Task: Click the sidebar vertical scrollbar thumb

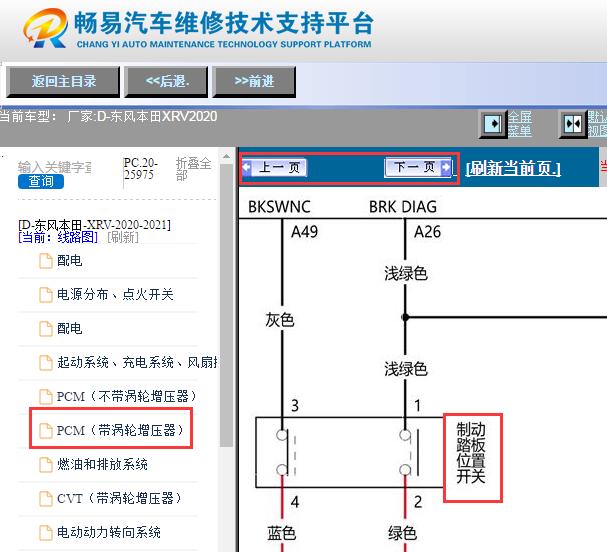Action: (226, 305)
